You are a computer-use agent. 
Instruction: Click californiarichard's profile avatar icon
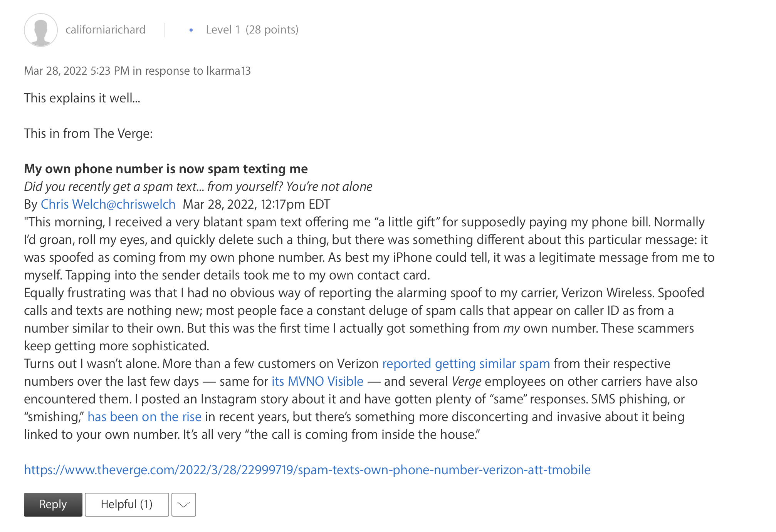click(x=40, y=30)
